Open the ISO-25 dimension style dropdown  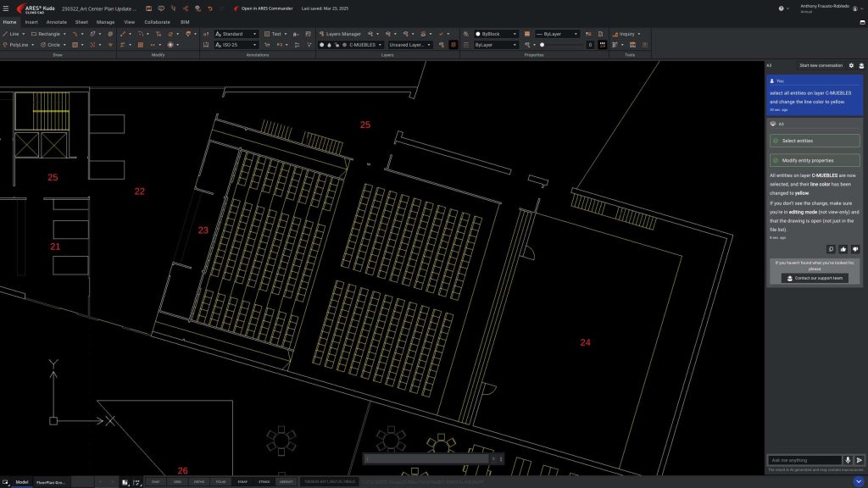236,45
